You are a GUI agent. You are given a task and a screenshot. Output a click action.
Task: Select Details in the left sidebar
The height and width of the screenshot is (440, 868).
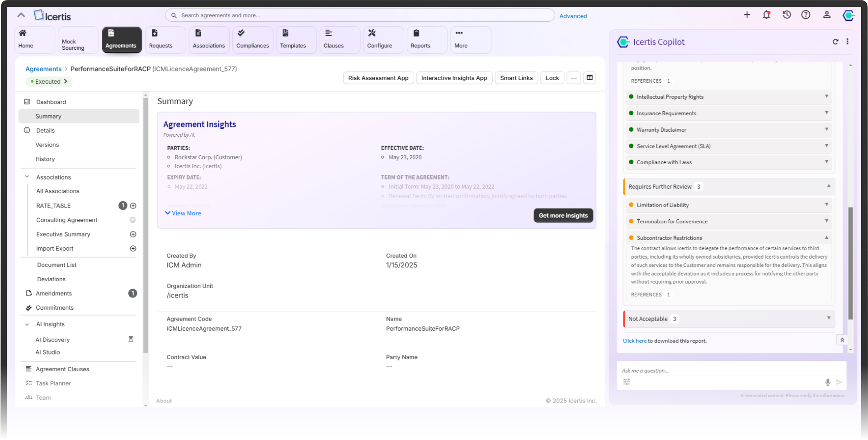(45, 131)
